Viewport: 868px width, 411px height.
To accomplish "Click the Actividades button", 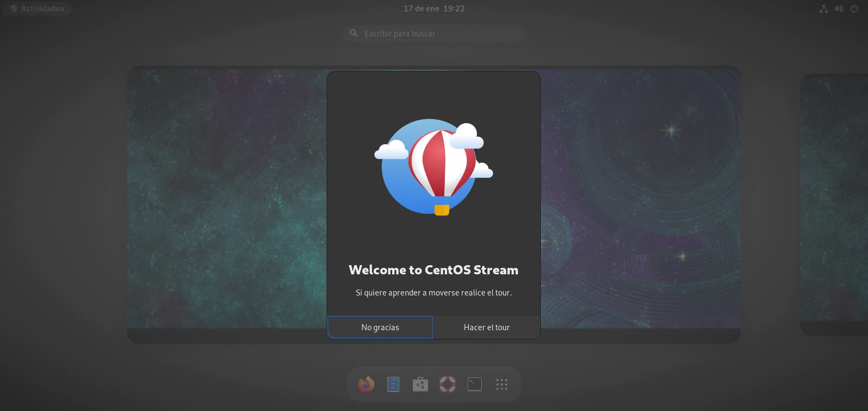I will (37, 9).
